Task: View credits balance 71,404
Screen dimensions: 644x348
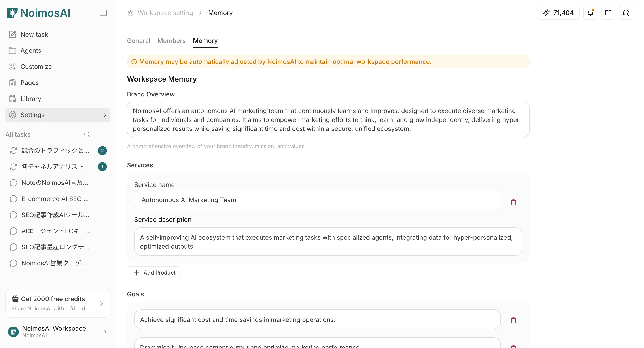Action: (x=558, y=13)
